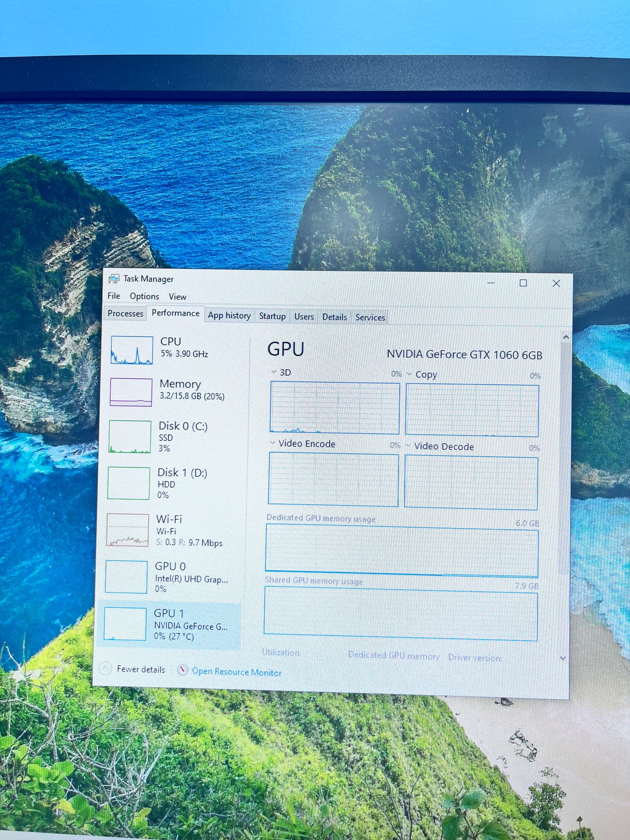This screenshot has width=630, height=840.
Task: Click the scrollbar up arrow in GPU pane
Action: tap(565, 337)
